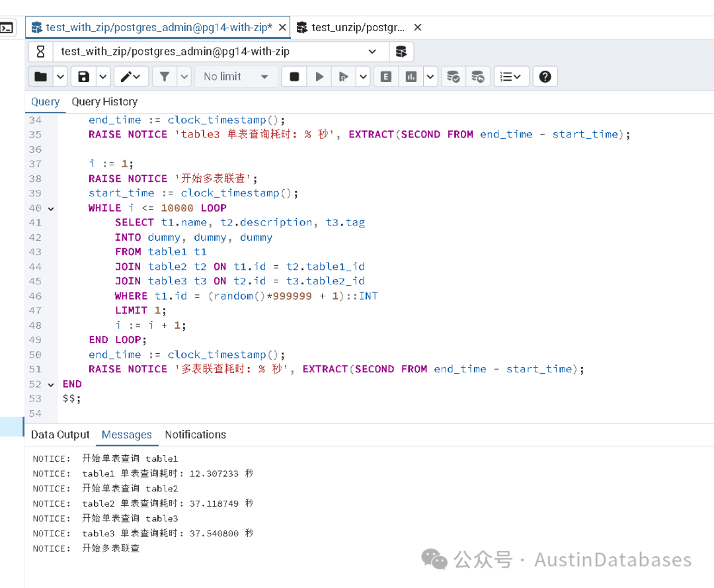
Task: Click the 'table1 单表查询耗时: 12.307233 秒' notice message
Action: [167, 474]
